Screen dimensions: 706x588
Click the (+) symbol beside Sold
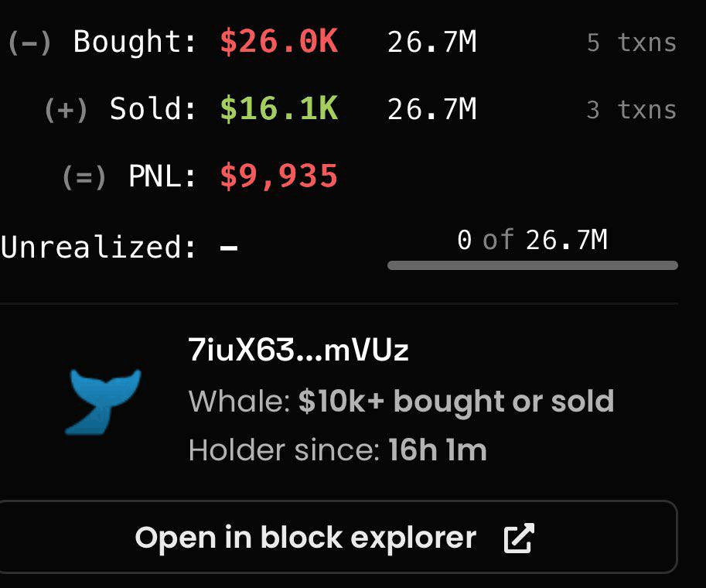[67, 110]
